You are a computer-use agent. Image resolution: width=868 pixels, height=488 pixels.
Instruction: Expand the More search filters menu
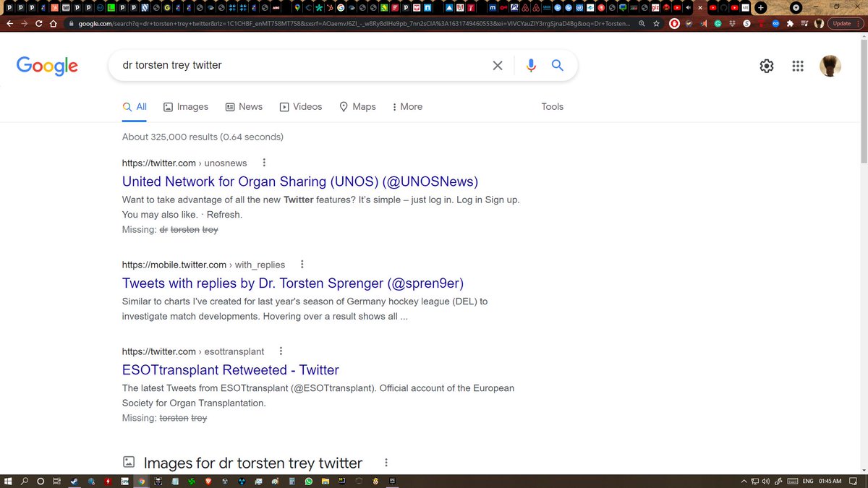(407, 106)
